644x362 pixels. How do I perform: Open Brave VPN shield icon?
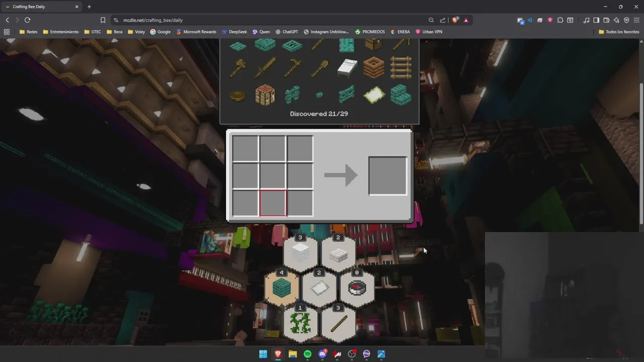pyautogui.click(x=626, y=20)
